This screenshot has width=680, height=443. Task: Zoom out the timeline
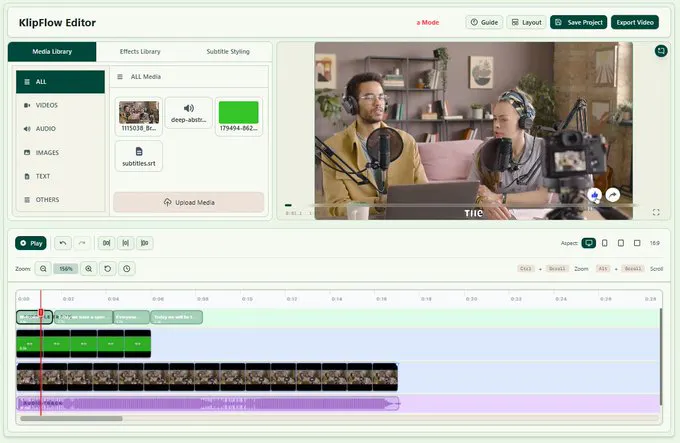coord(43,269)
